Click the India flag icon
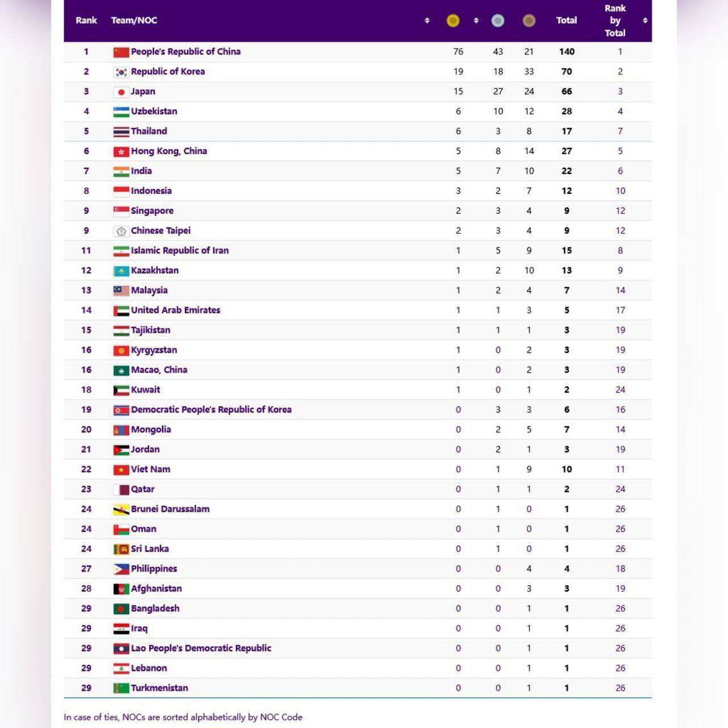The height and width of the screenshot is (728, 728). [x=121, y=172]
